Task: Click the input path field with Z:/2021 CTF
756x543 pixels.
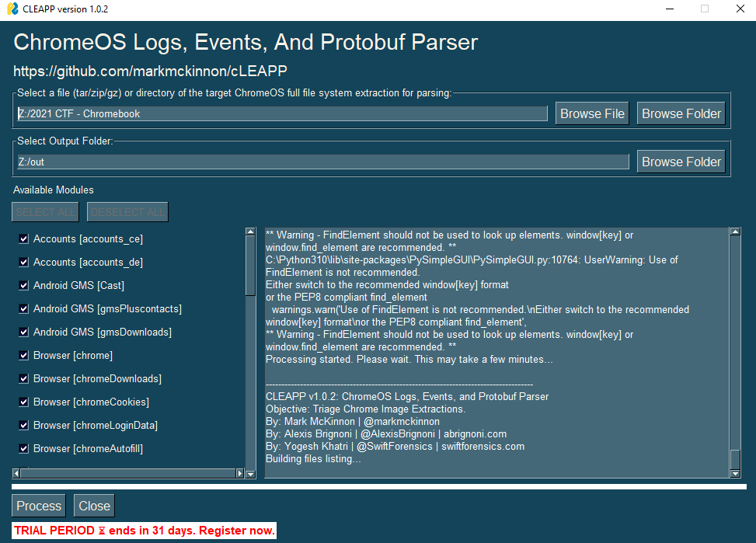Action: pos(282,114)
